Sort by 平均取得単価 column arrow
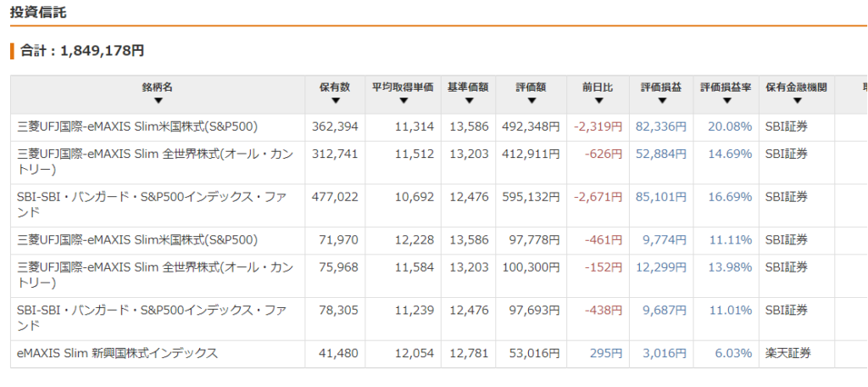 coord(403,101)
